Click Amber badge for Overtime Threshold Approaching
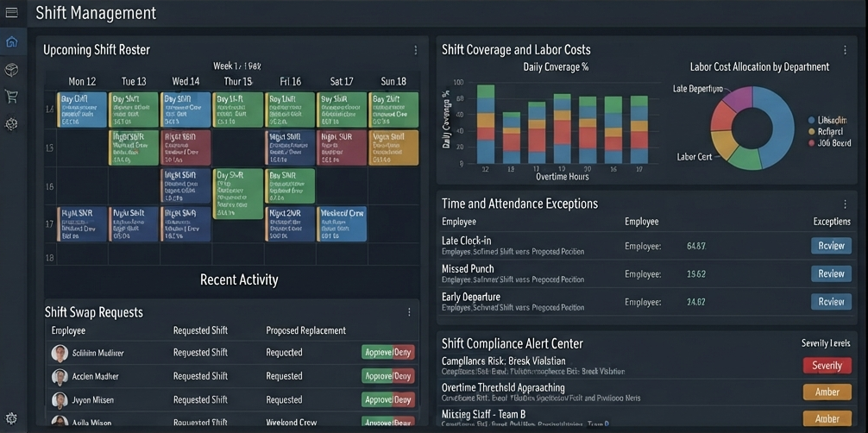The width and height of the screenshot is (868, 433). [x=827, y=392]
